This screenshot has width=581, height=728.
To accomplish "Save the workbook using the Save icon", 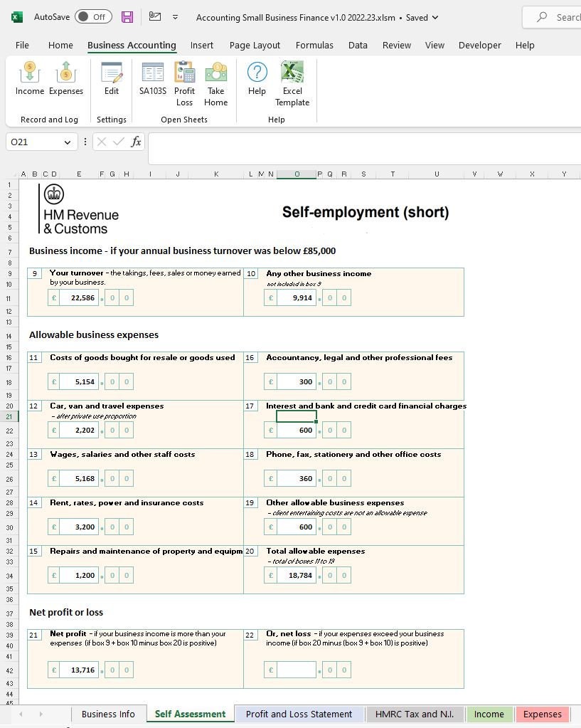I will [x=127, y=17].
